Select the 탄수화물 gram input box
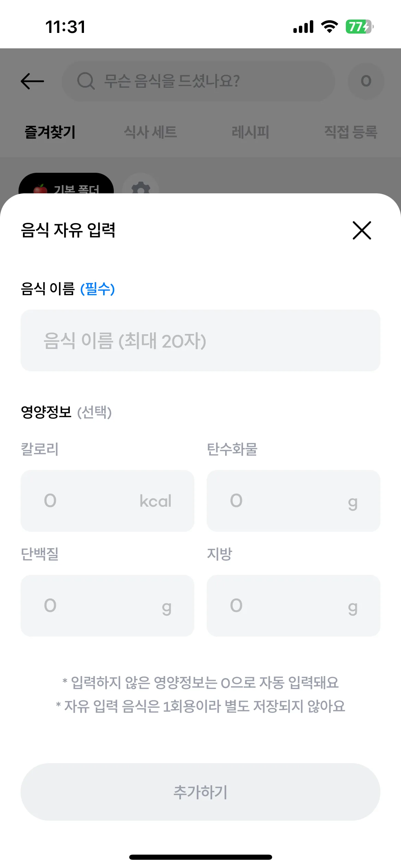 pos(293,501)
